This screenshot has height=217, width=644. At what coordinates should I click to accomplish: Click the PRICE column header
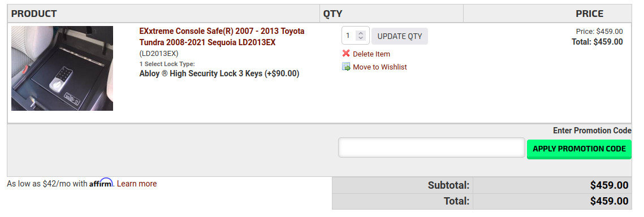click(589, 14)
